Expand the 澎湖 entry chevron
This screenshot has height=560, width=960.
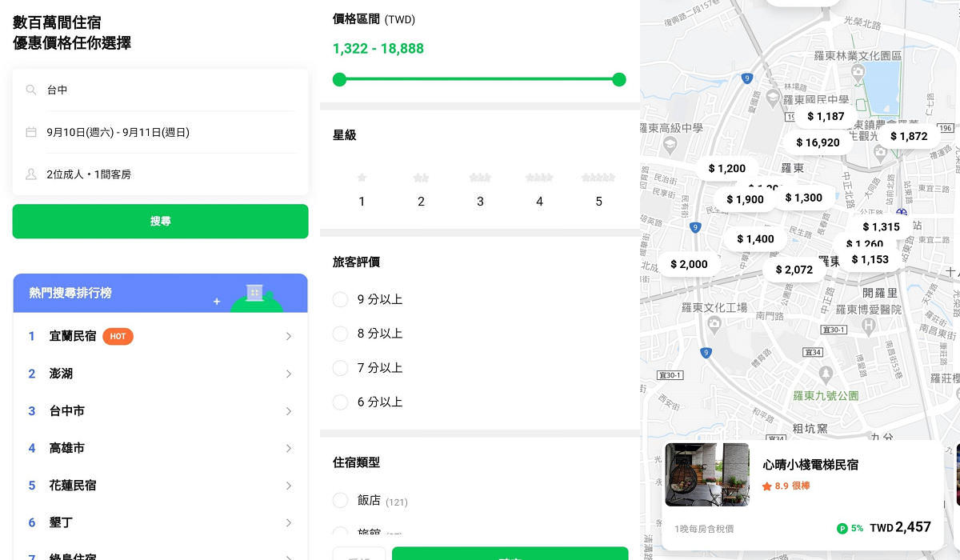point(289,374)
